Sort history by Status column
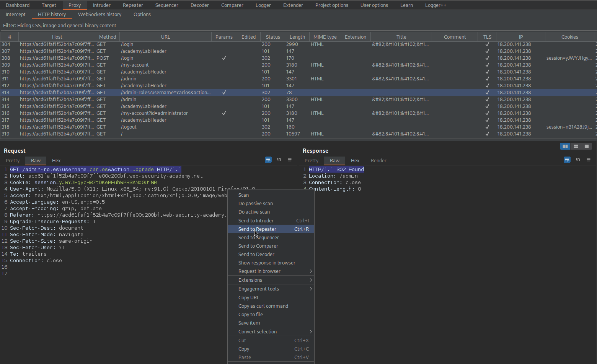This screenshot has height=364, width=597. pos(273,37)
